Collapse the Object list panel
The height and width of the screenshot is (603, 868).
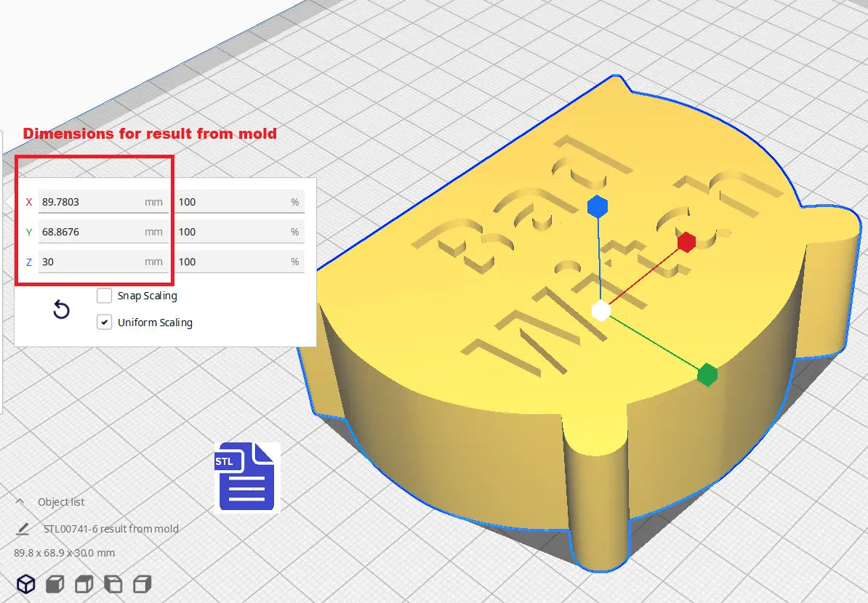(x=20, y=502)
